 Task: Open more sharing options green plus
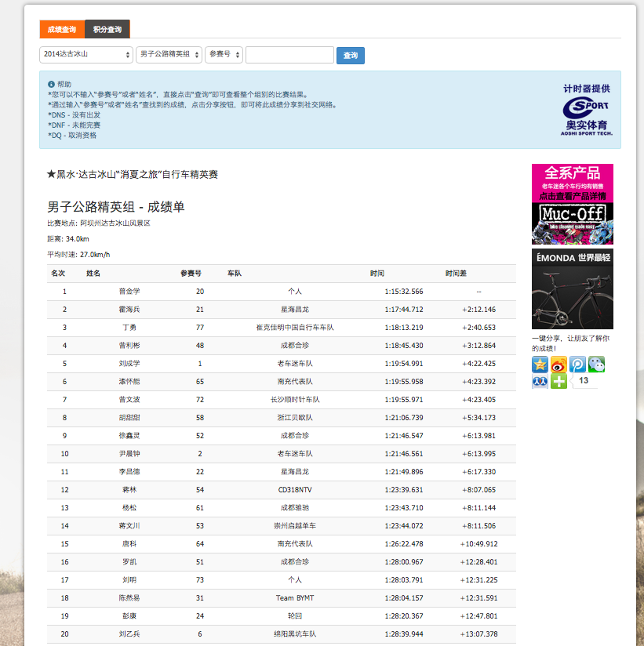click(558, 382)
